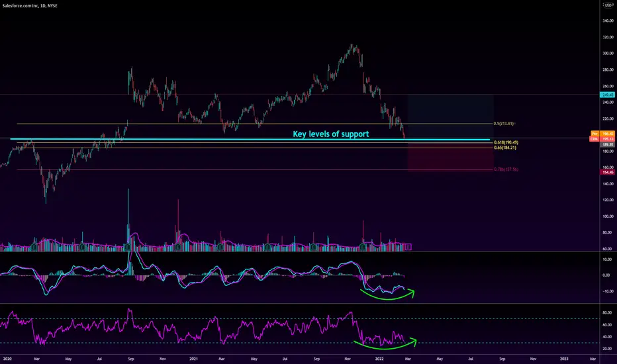Open the earnings marker between May and July 2021

[x=267, y=247]
